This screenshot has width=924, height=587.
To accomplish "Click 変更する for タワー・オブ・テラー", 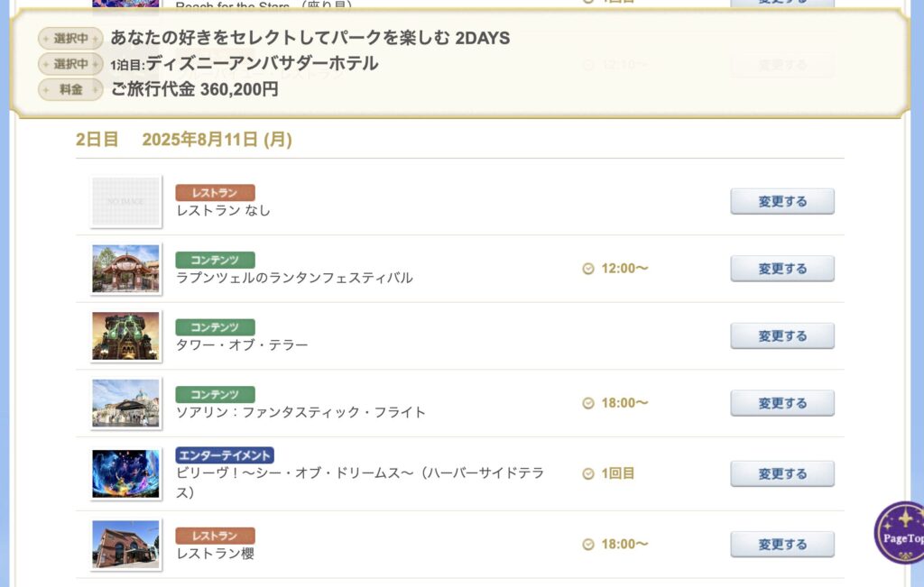I will (782, 335).
